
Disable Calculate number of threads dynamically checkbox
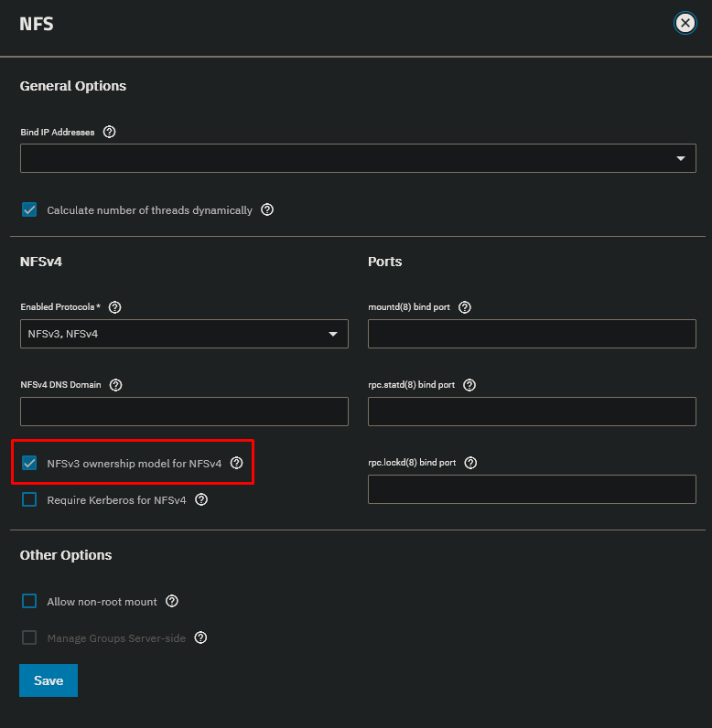(x=29, y=210)
